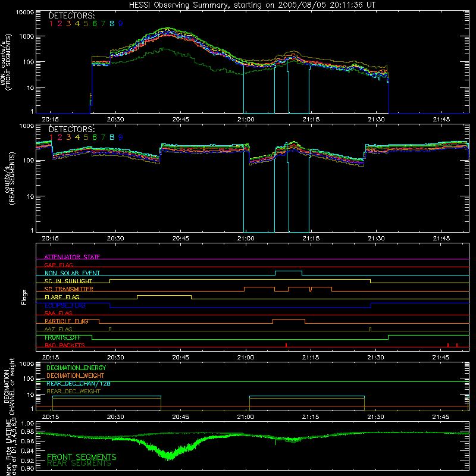Viewport: 476px width, 476px height.
Task: Click the 'DECIMATION CHANNEL or weight' axis title
Action: click(9, 386)
